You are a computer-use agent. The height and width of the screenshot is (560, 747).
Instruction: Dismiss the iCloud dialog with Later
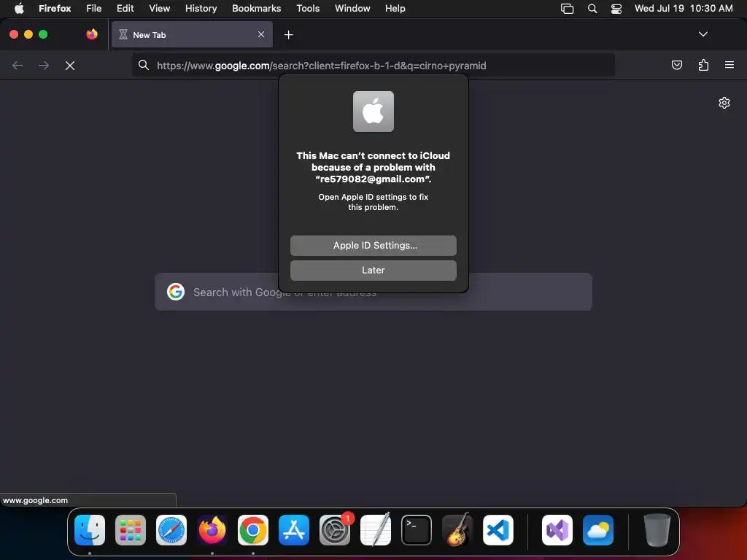373,270
